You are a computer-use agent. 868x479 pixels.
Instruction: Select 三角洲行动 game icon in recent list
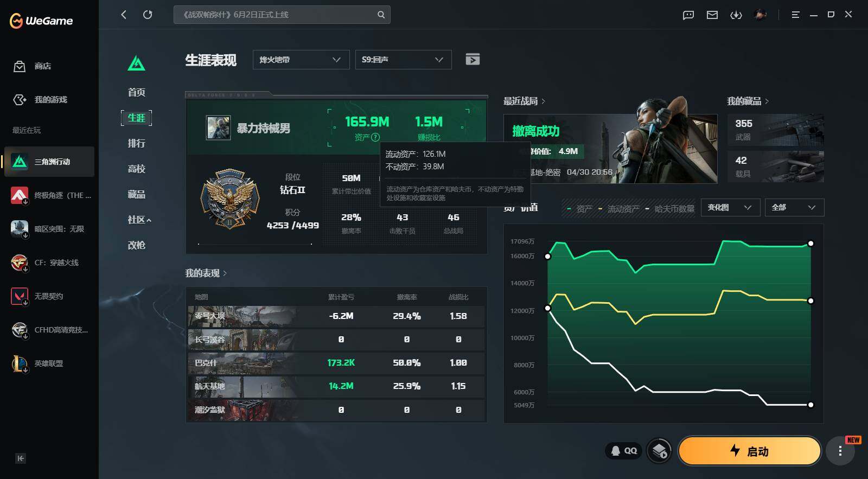coord(20,162)
